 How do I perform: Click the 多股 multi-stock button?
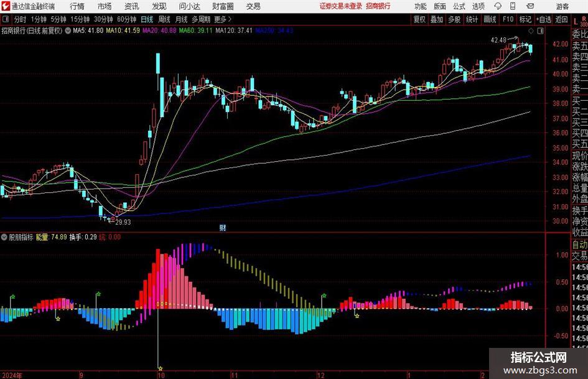coord(454,19)
